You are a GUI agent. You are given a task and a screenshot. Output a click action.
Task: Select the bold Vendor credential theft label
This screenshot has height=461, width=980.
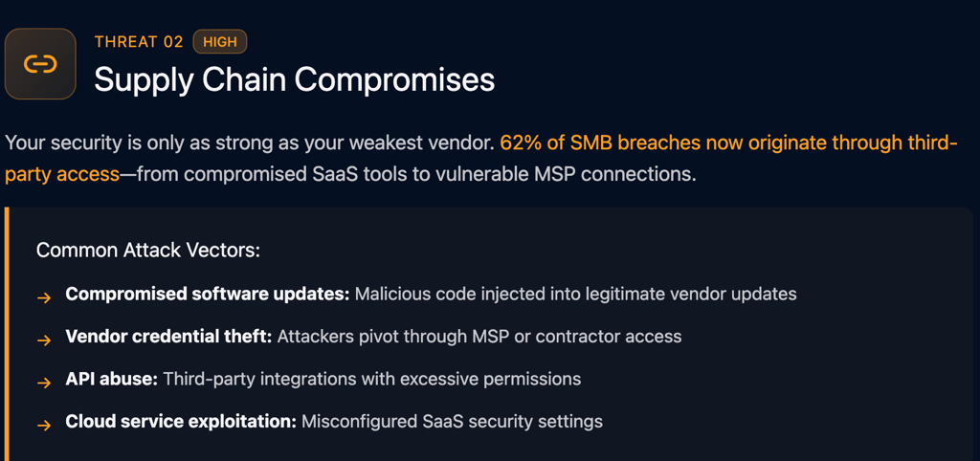click(169, 337)
